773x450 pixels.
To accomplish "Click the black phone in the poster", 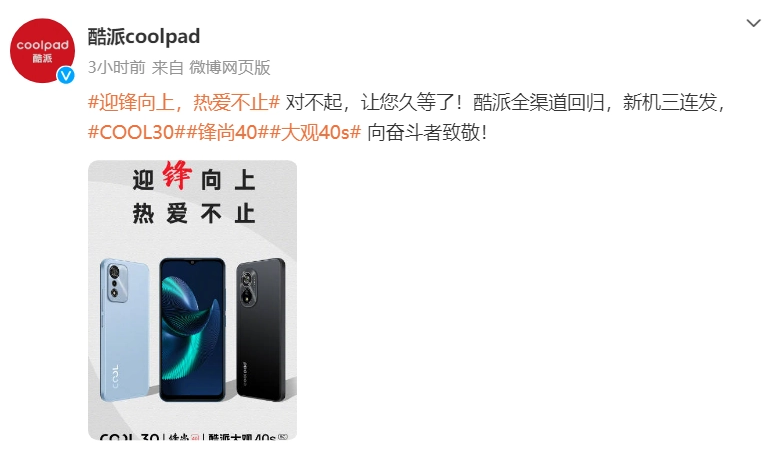I will coord(261,329).
